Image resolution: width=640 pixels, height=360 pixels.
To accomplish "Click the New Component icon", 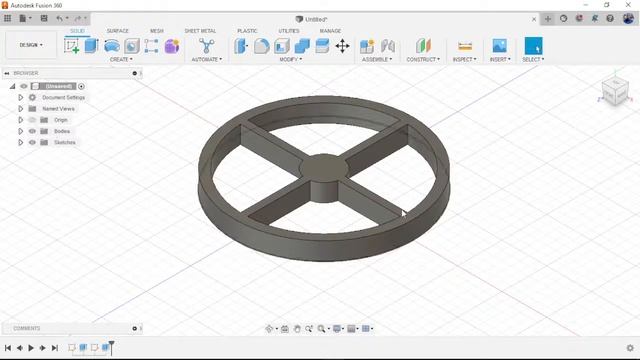I will [367, 46].
